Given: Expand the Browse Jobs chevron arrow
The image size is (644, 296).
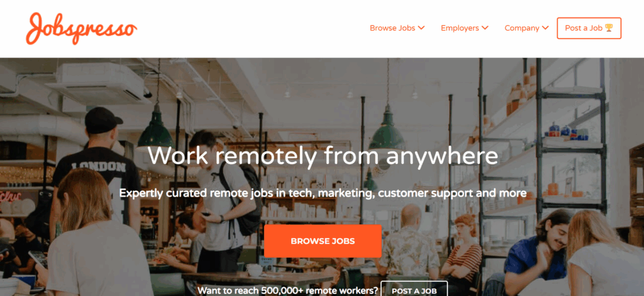Looking at the screenshot, I should pyautogui.click(x=421, y=28).
